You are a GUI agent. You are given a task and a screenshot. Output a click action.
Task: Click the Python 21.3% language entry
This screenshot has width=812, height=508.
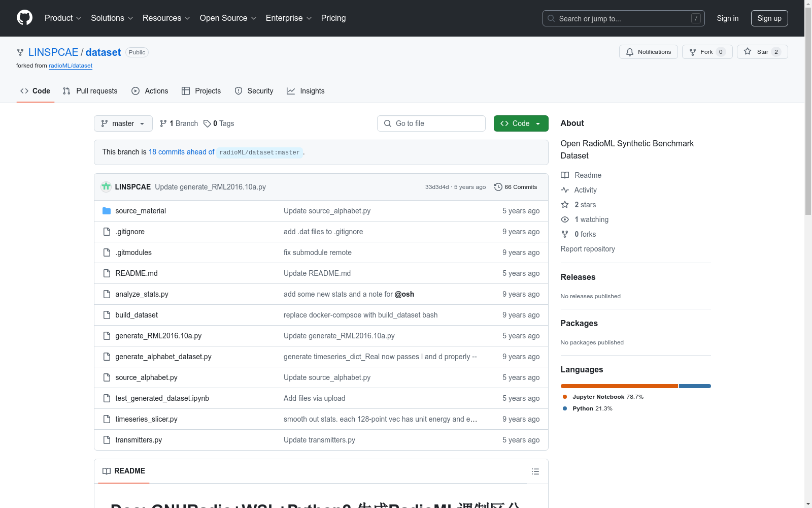pyautogui.click(x=588, y=408)
